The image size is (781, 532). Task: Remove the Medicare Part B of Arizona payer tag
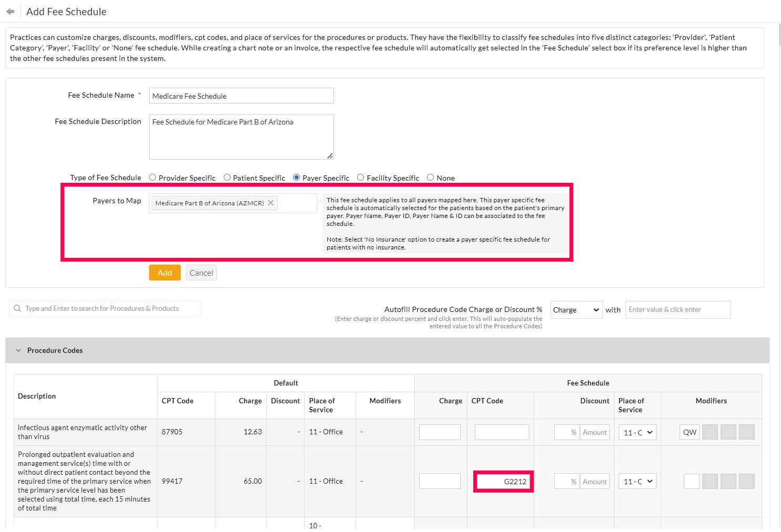(270, 203)
